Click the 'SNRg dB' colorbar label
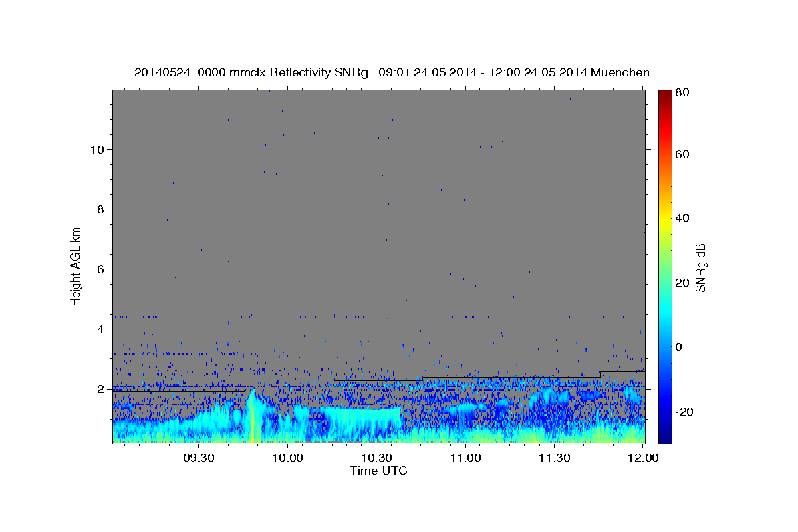 [700, 267]
